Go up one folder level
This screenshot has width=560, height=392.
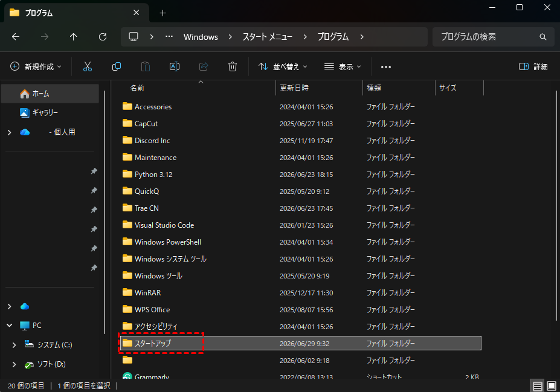(74, 37)
